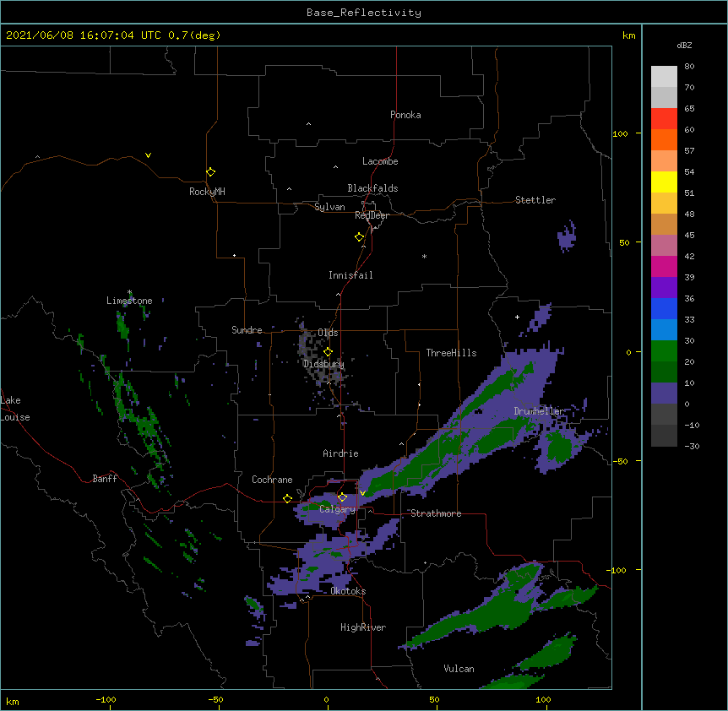Click the Lacombe city label
Image resolution: width=728 pixels, height=711 pixels.
pos(380,161)
